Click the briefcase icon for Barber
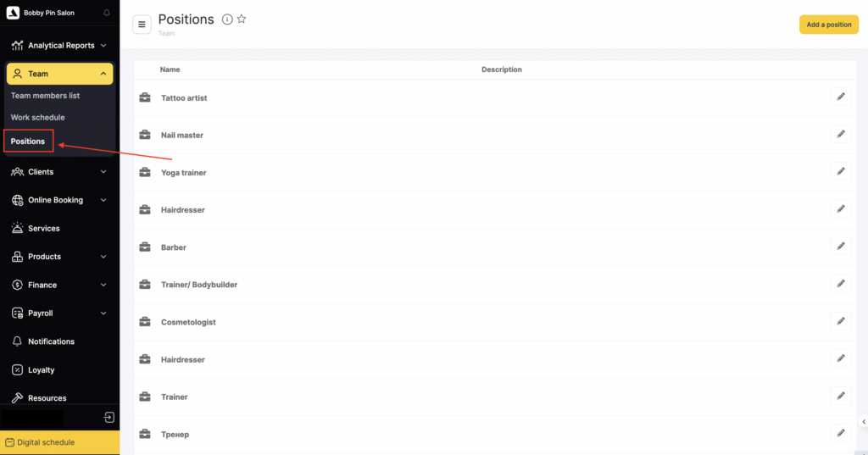 click(x=145, y=247)
